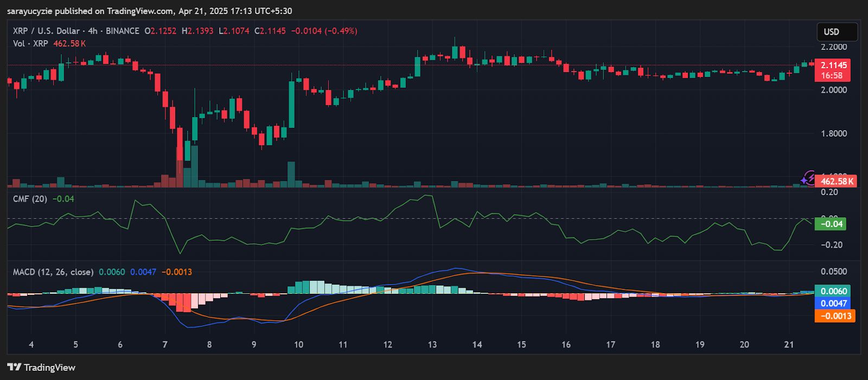Click the MACD (12, 26, close) label
Screen dimensions: 868x380
(53, 272)
